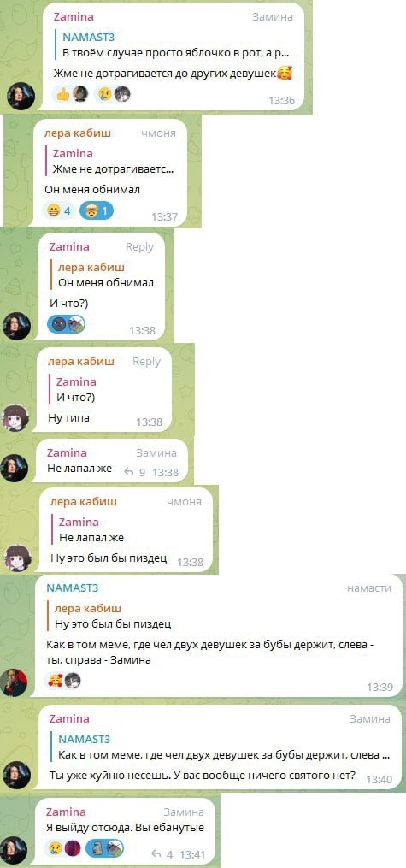Click the Reply label on 'Ну типа' message
Viewport: 406px width, 868px height.
click(146, 362)
